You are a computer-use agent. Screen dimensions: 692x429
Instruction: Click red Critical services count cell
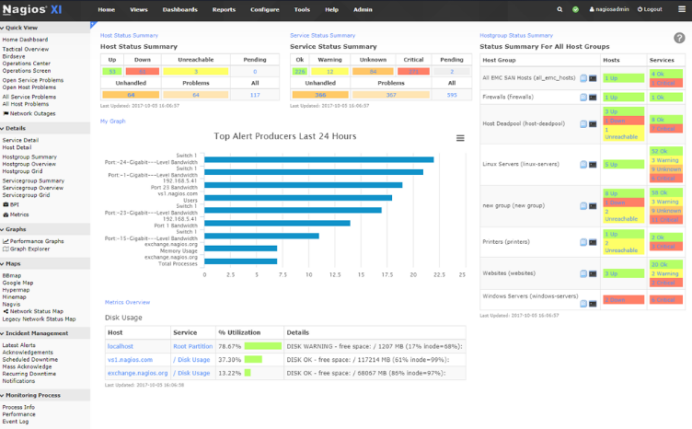pos(414,72)
